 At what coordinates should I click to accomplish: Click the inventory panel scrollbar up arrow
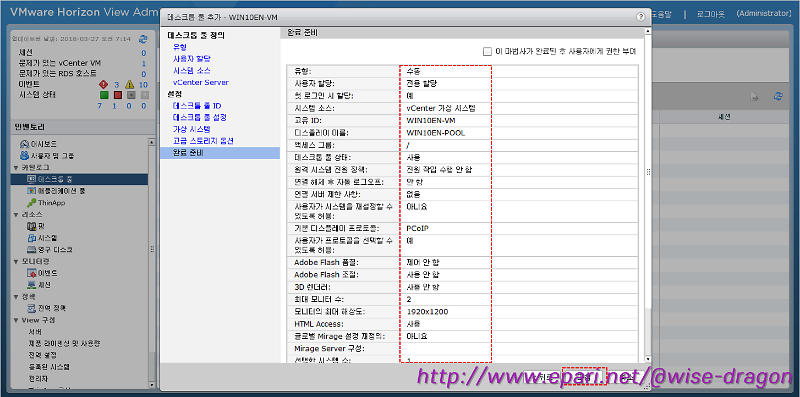click(152, 142)
